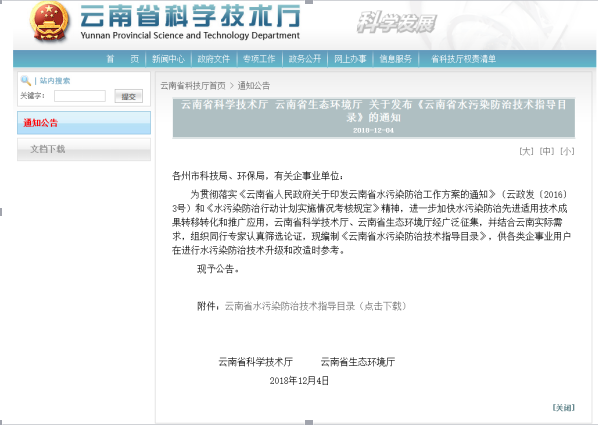Open 省科技厅权责清单 menu item

(463, 59)
